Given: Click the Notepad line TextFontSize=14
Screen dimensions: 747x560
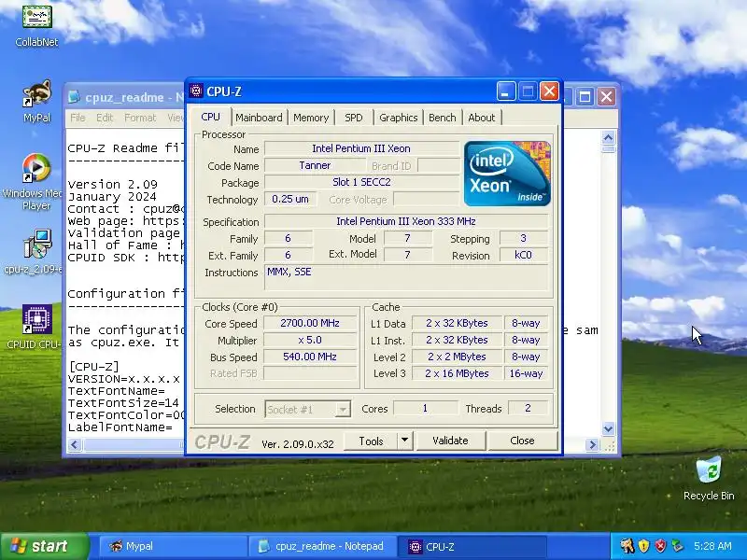Looking at the screenshot, I should (x=123, y=403).
